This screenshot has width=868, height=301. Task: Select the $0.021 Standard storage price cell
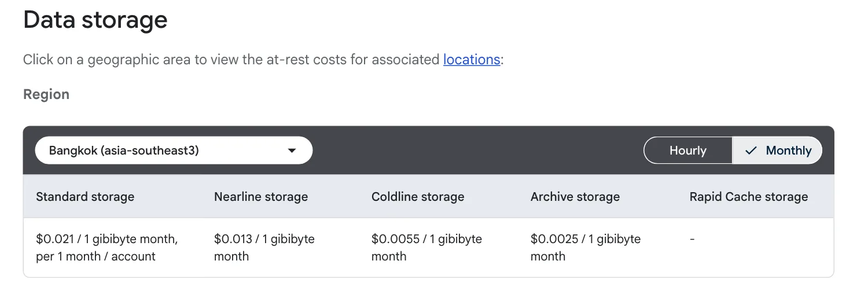(x=107, y=248)
